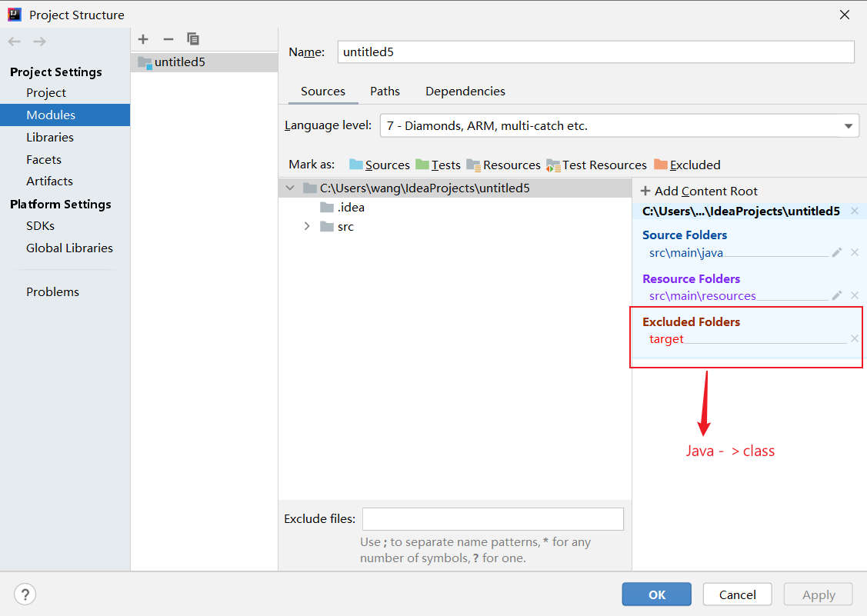Click the Exclude files input field
Viewport: 867px width, 616px height.
pos(492,519)
